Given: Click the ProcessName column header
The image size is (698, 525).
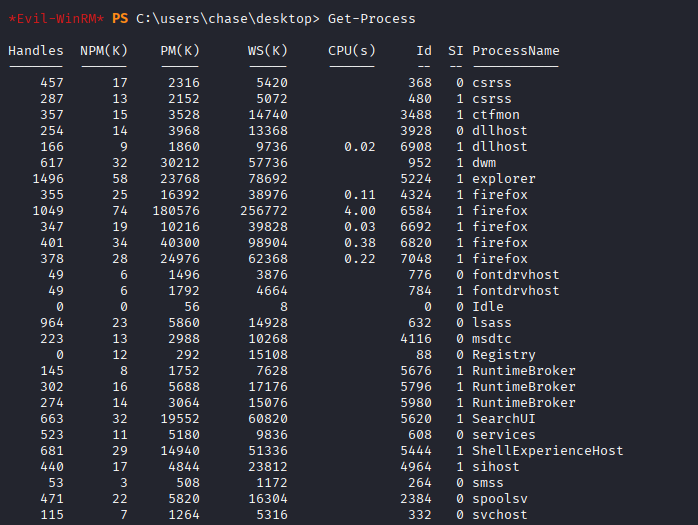Looking at the screenshot, I should pos(515,51).
